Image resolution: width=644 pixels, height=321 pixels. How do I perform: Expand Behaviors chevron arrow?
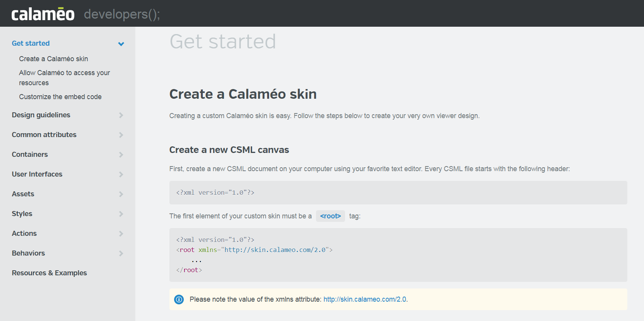(121, 254)
